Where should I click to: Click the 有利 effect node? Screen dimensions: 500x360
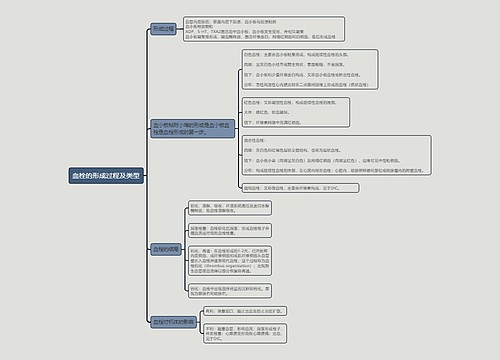tap(245, 311)
